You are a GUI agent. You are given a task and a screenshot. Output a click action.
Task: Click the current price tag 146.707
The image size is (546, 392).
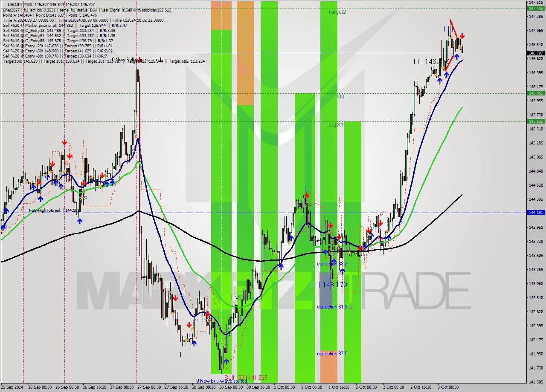[536, 53]
